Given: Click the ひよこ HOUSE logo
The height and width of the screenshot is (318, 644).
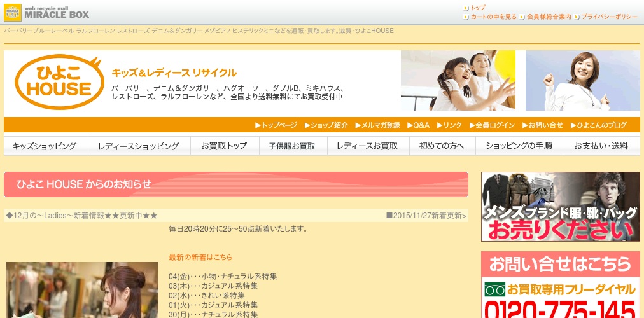Looking at the screenshot, I should (58, 83).
